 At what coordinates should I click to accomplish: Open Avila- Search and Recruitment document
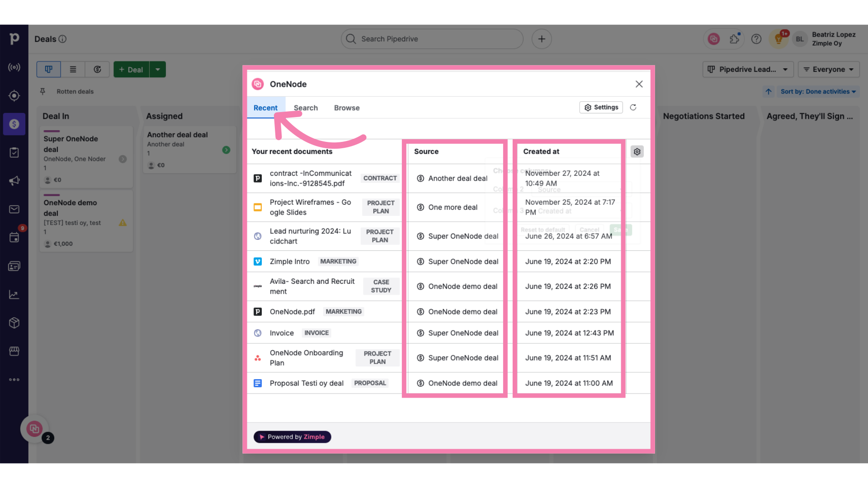coord(312,286)
